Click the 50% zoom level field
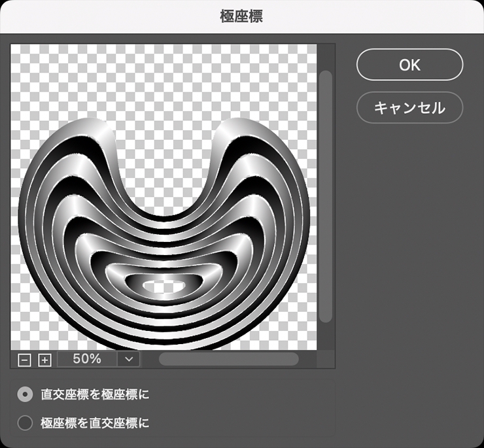The height and width of the screenshot is (448, 484). (87, 359)
